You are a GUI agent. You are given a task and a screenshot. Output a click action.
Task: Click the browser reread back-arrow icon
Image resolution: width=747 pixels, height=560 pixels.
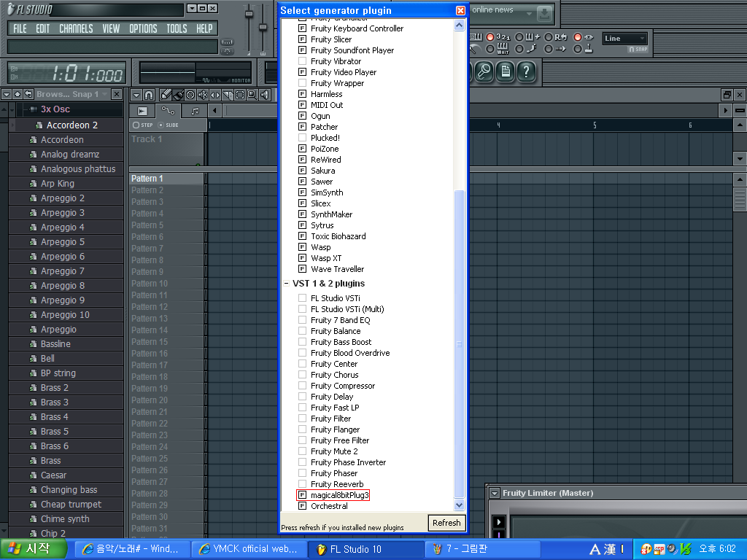(28, 94)
